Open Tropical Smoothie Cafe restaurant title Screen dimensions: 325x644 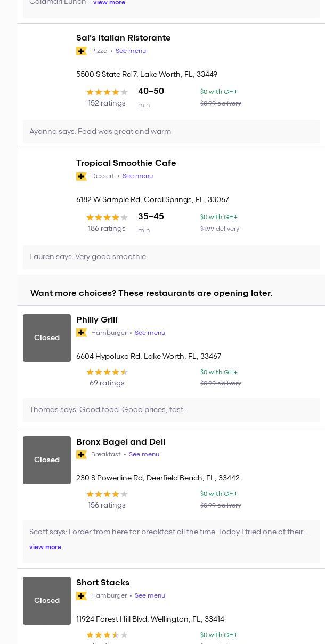(126, 163)
